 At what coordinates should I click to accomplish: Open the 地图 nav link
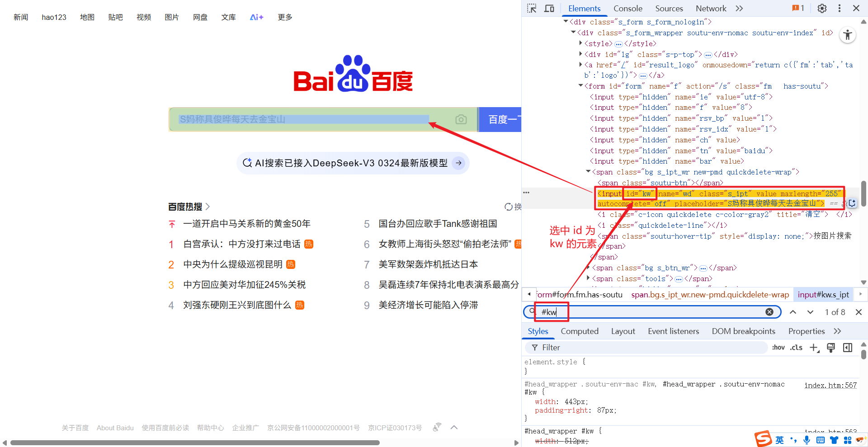pyautogui.click(x=87, y=17)
